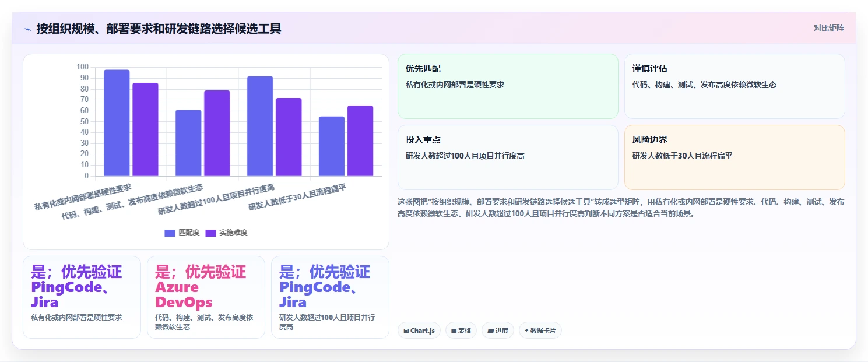The width and height of the screenshot is (868, 362).
Task: Toggle the 匹配度 legend entry
Action: click(x=182, y=233)
